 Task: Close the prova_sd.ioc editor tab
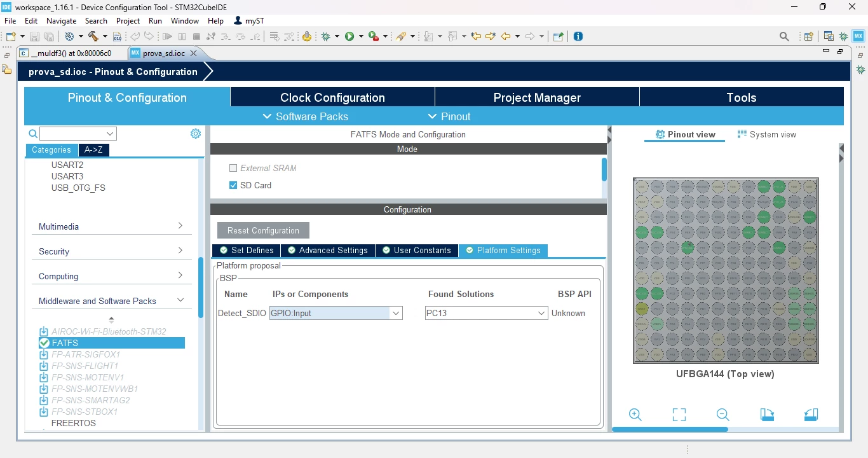pos(194,53)
